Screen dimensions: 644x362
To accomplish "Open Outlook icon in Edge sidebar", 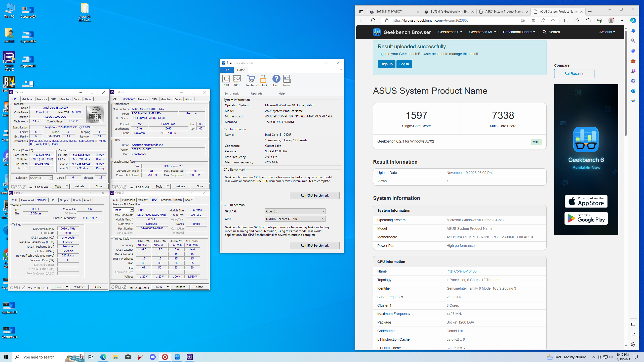I will pos(633,91).
